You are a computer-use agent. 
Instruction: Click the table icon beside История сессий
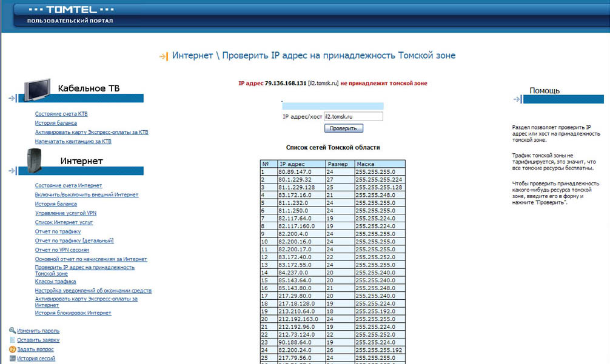pyautogui.click(x=12, y=359)
